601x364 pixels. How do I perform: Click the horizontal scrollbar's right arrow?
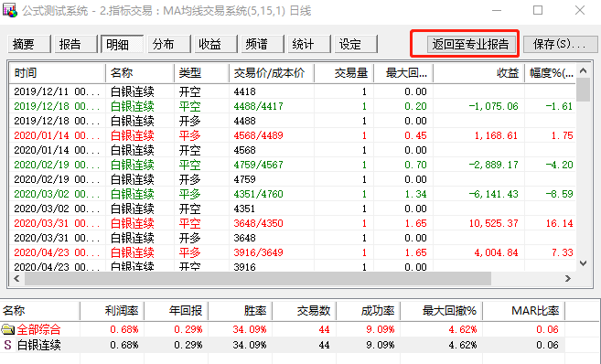click(x=568, y=279)
